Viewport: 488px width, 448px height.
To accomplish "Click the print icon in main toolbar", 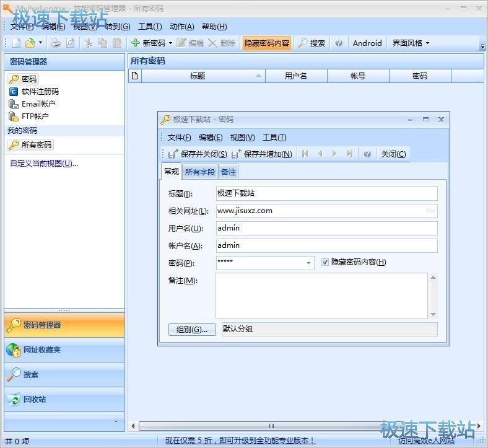I will pyautogui.click(x=56, y=43).
